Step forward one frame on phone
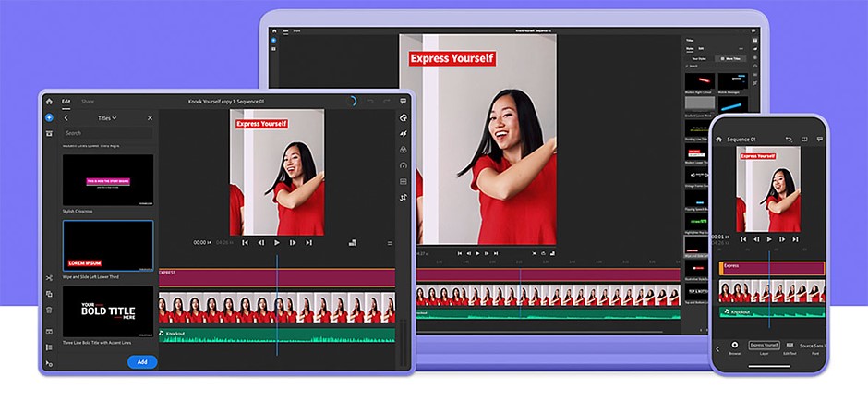 [782, 239]
